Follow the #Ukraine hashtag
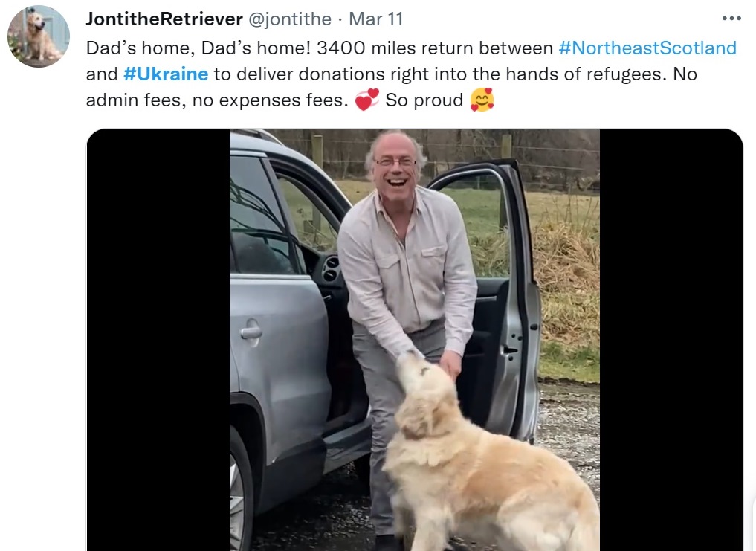 [166, 74]
